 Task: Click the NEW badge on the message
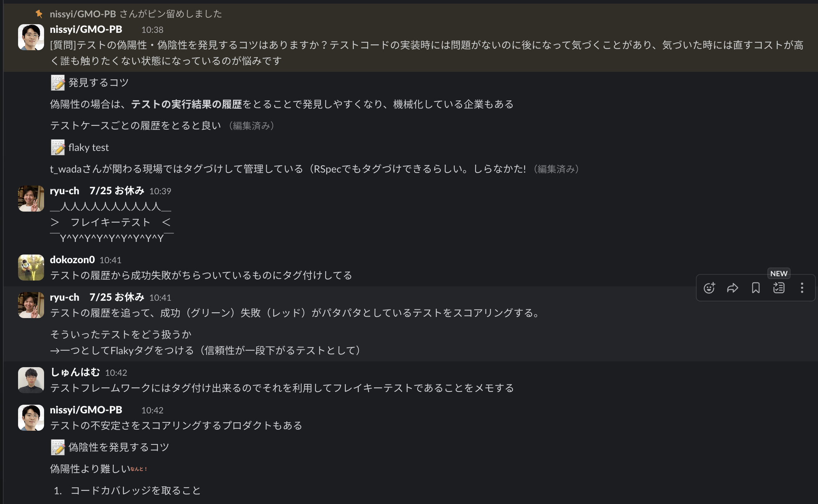pyautogui.click(x=779, y=273)
